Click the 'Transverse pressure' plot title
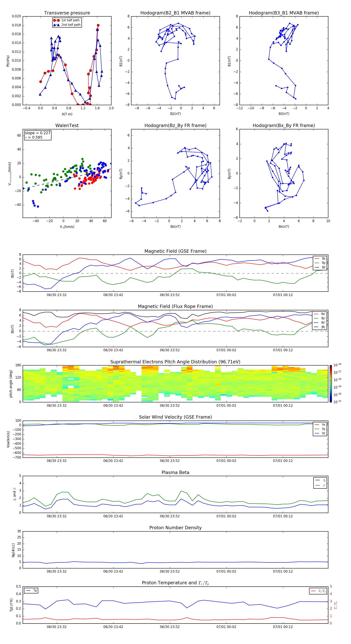Screen dimensions: 351x644 [67, 13]
